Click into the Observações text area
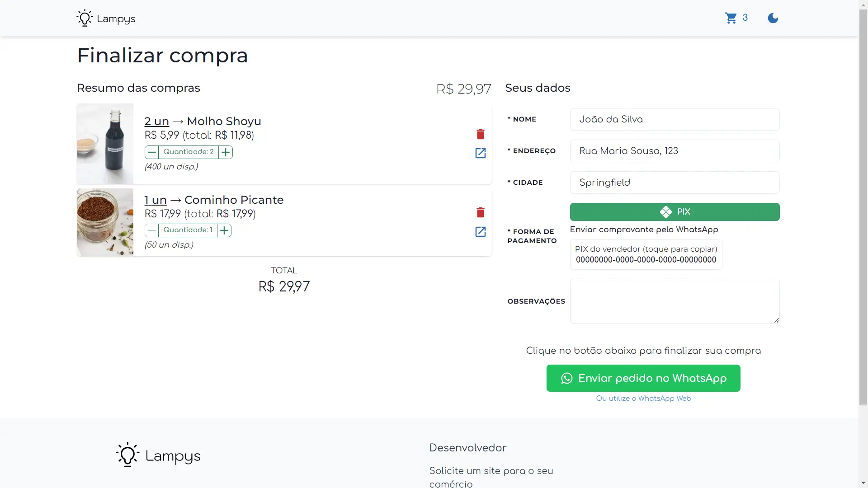Screen dimensions: 868x488 click(675, 301)
